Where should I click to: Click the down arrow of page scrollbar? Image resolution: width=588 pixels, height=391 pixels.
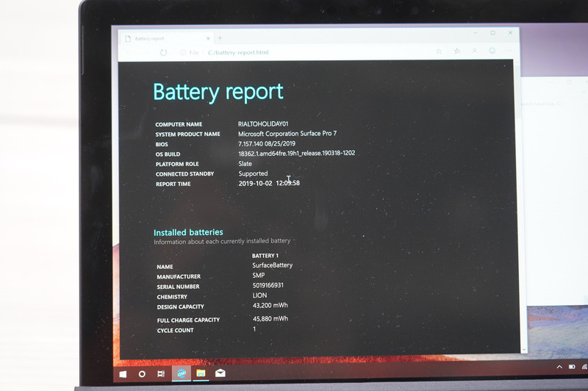(x=523, y=350)
